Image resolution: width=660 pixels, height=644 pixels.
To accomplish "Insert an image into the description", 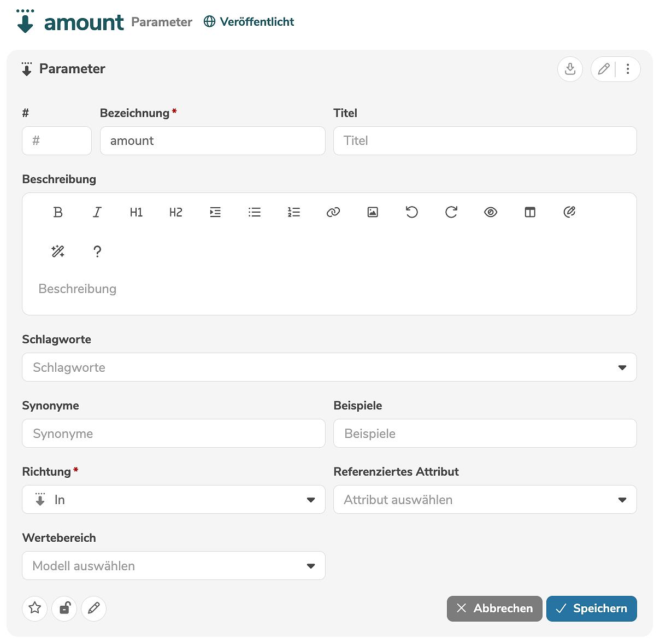I will (x=373, y=212).
